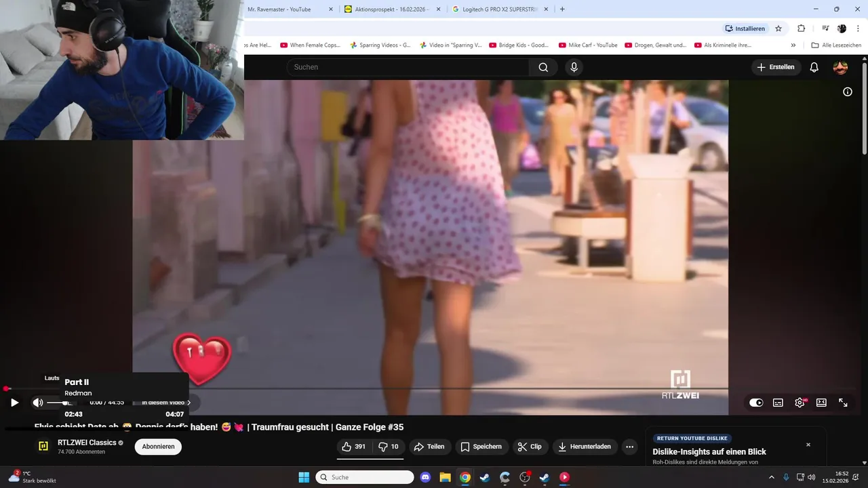
Task: Open the Sparring Videos bookmark
Action: (x=380, y=45)
